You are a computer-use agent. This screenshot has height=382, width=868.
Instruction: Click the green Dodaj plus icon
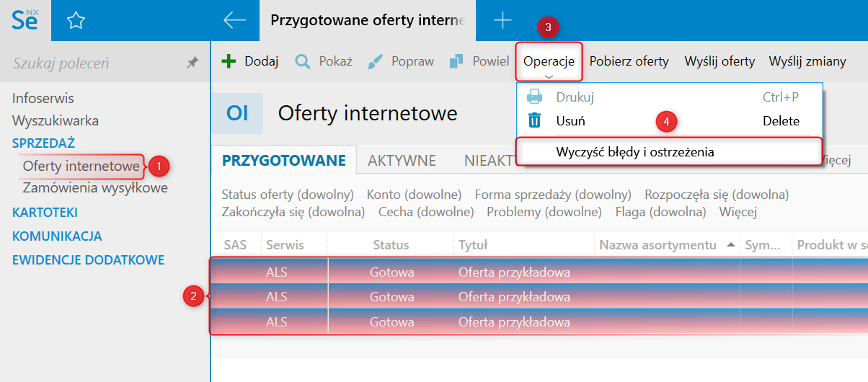[229, 61]
